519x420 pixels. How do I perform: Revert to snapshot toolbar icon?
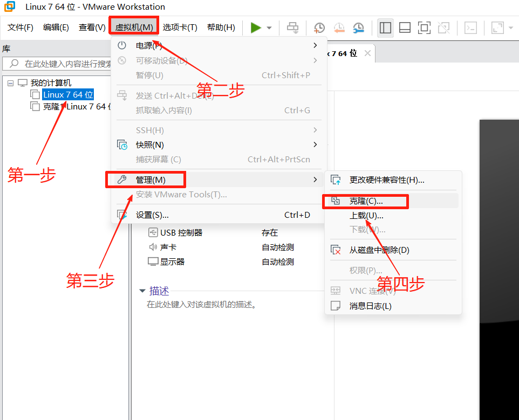coord(339,28)
